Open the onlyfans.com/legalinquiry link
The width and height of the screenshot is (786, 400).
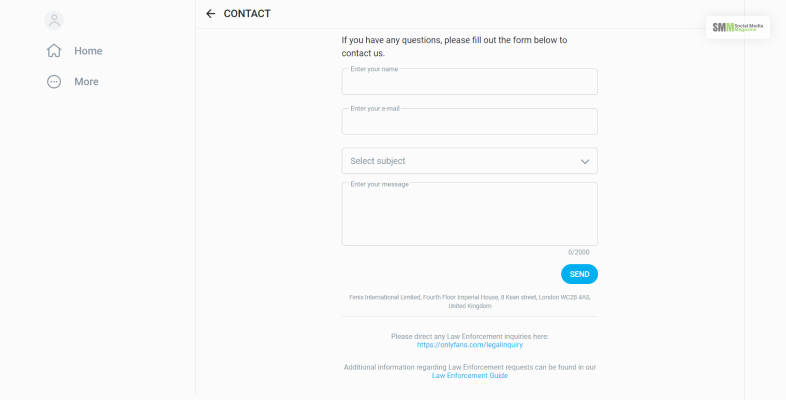pos(470,345)
